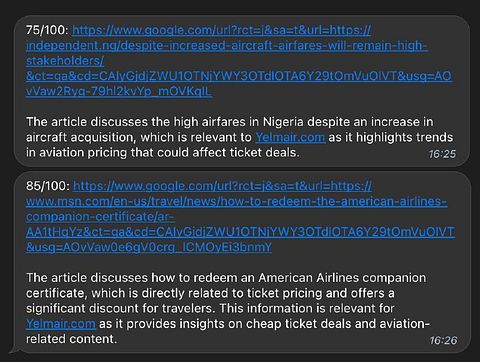Click link line starting '&usg=AOvVaw0e6gV0crg'
Screen dimensions: 480x362
pyautogui.click(x=149, y=247)
